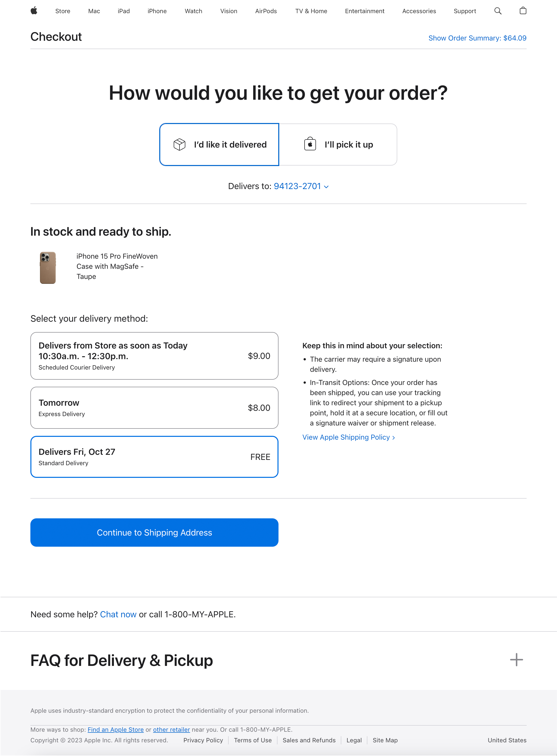
Task: Select Scheduled Courier Delivery for $9.00
Action: (154, 356)
